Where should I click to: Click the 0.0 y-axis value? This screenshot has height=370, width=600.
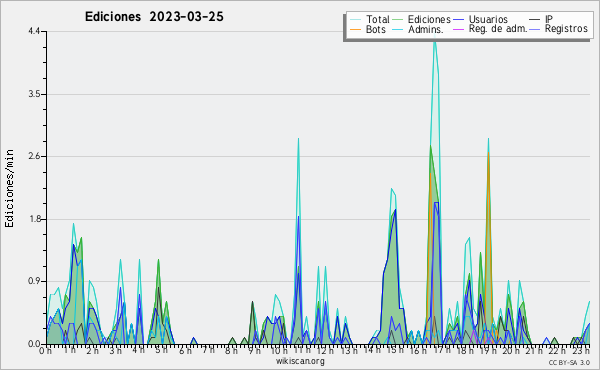pyautogui.click(x=34, y=344)
